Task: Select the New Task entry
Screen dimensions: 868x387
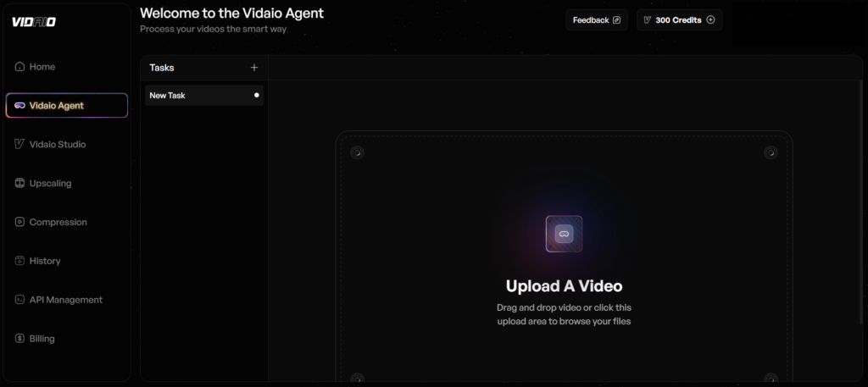Action: [204, 95]
